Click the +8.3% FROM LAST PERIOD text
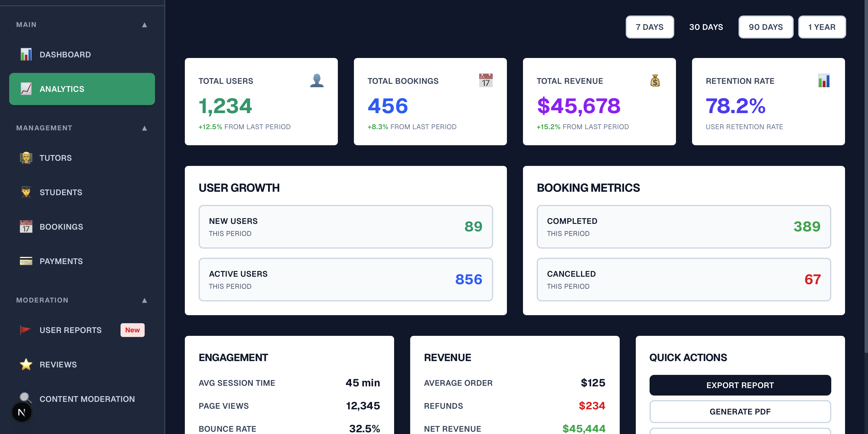 point(412,127)
